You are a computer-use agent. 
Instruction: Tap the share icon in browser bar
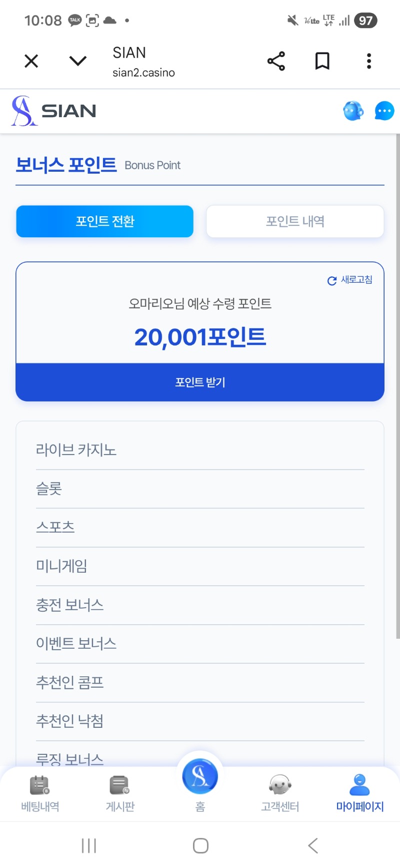(x=276, y=61)
